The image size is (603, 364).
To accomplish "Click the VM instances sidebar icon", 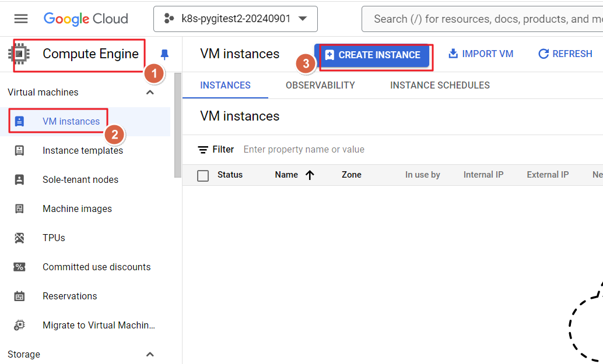I will pyautogui.click(x=19, y=121).
